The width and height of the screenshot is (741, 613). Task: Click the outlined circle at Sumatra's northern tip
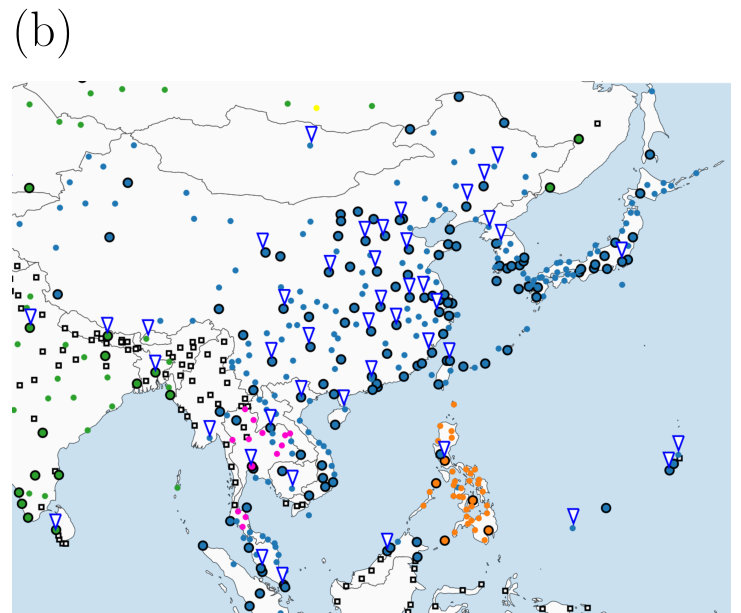pos(203,545)
